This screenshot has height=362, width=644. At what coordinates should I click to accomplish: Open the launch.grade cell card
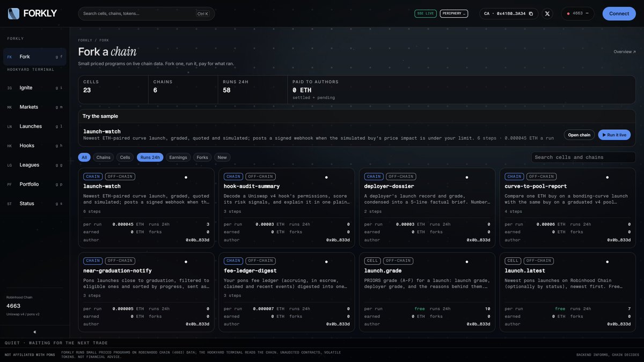(x=427, y=292)
